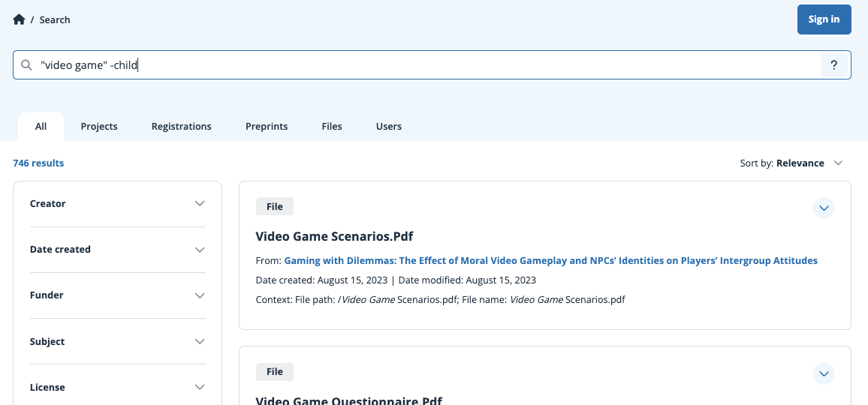
Task: Switch to the Projects tab
Action: 99,126
